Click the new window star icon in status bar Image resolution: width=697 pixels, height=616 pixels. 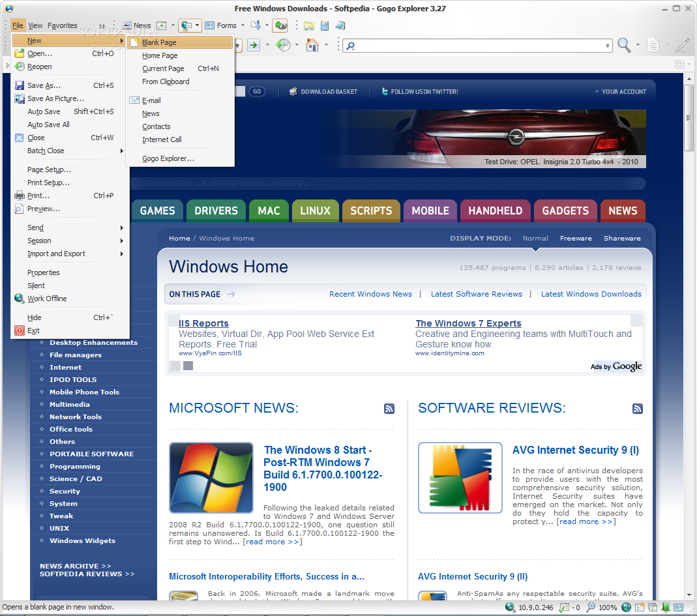[640, 607]
